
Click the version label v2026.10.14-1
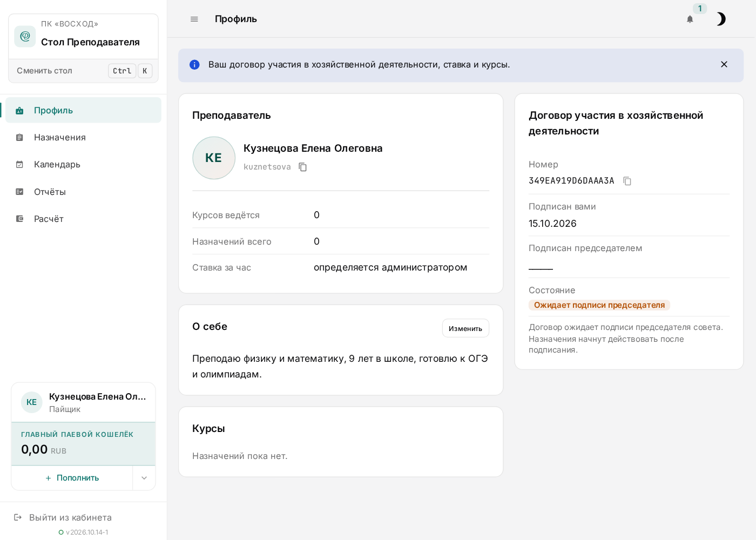point(87,532)
